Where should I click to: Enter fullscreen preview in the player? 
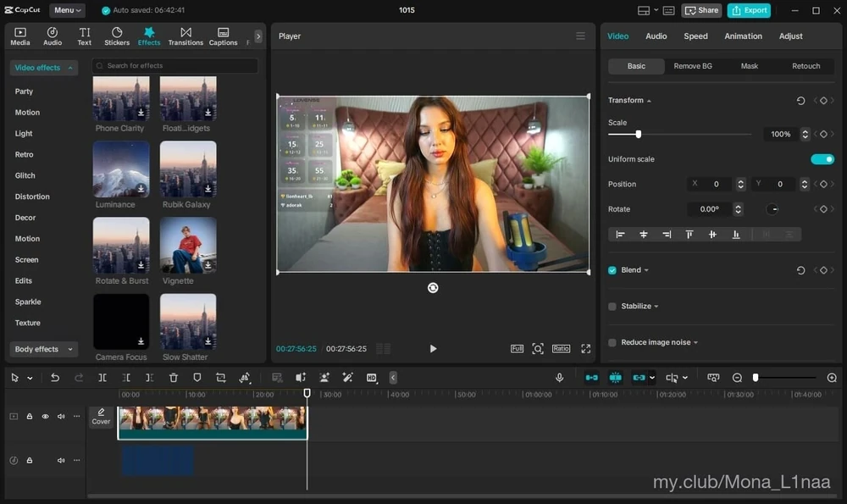coord(586,349)
